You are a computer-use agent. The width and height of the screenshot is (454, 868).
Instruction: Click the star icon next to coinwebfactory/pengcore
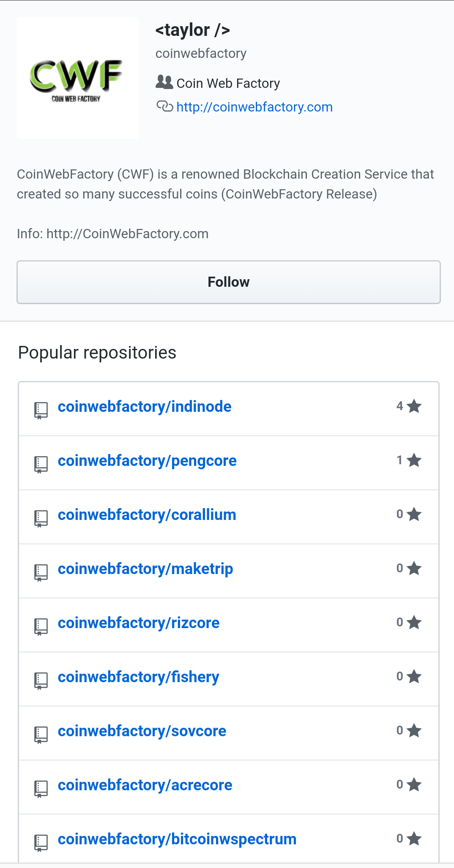point(413,460)
